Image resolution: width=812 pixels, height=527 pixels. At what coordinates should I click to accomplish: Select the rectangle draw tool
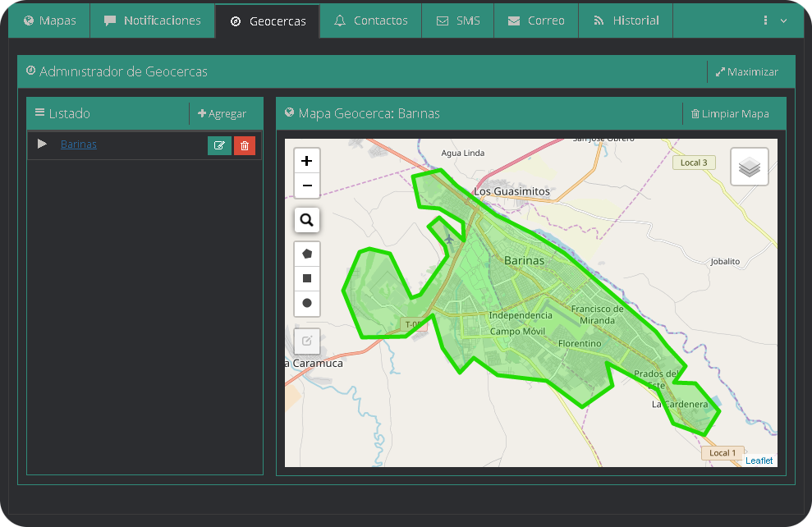[307, 278]
